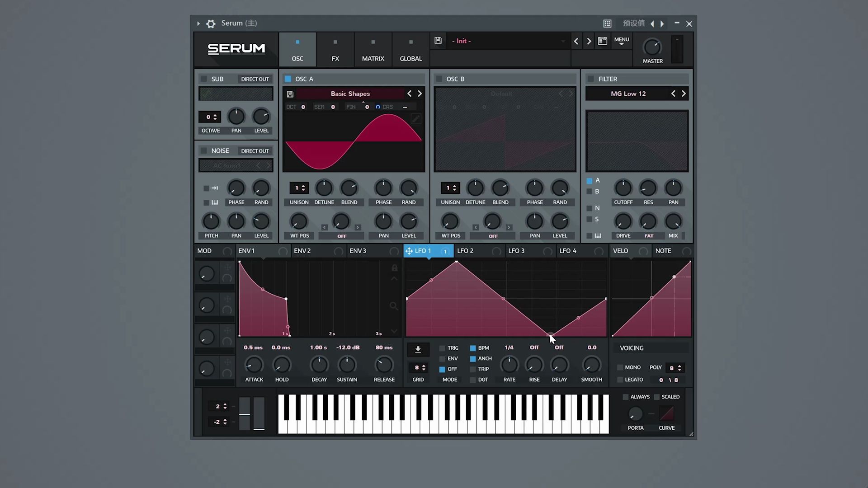Click the filter FAT label
Screen dimensions: 868x488
coord(649,236)
